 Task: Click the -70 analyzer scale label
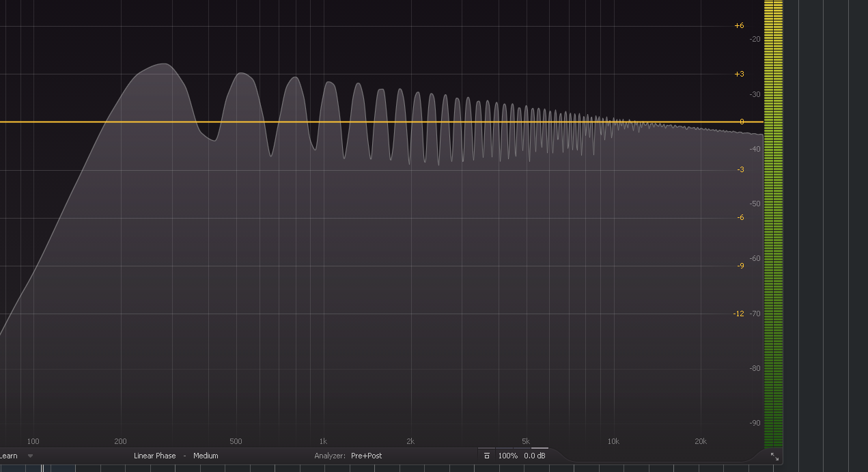point(755,314)
